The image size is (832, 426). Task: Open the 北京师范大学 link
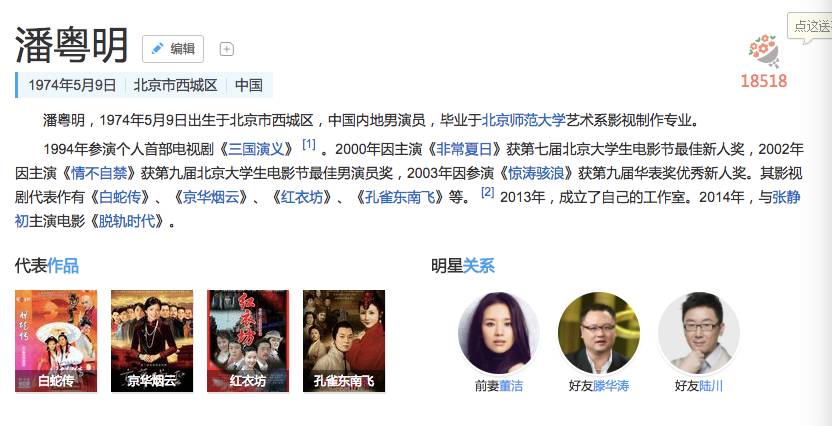(523, 120)
